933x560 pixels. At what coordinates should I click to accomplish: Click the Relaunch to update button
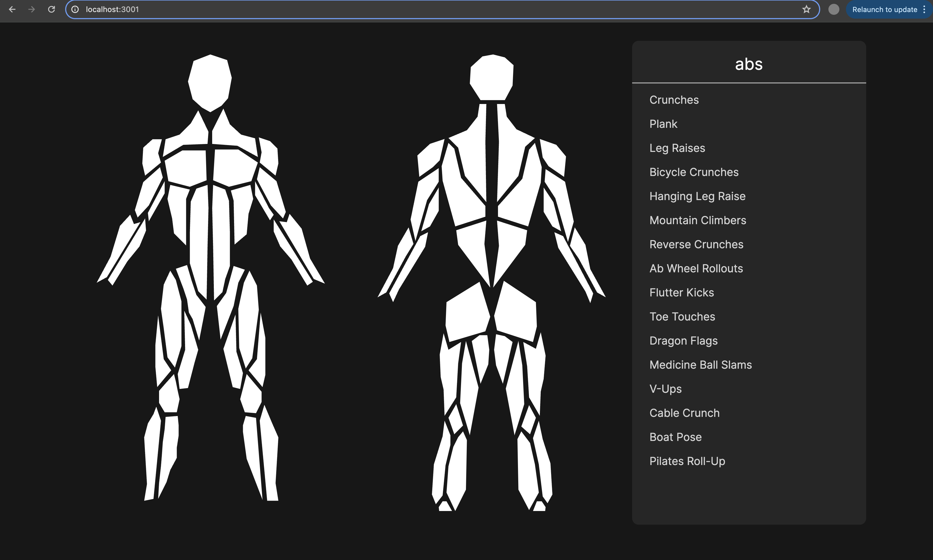click(884, 9)
